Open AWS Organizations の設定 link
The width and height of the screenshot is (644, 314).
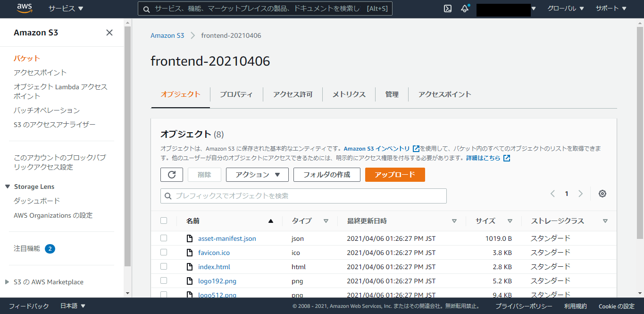click(53, 215)
